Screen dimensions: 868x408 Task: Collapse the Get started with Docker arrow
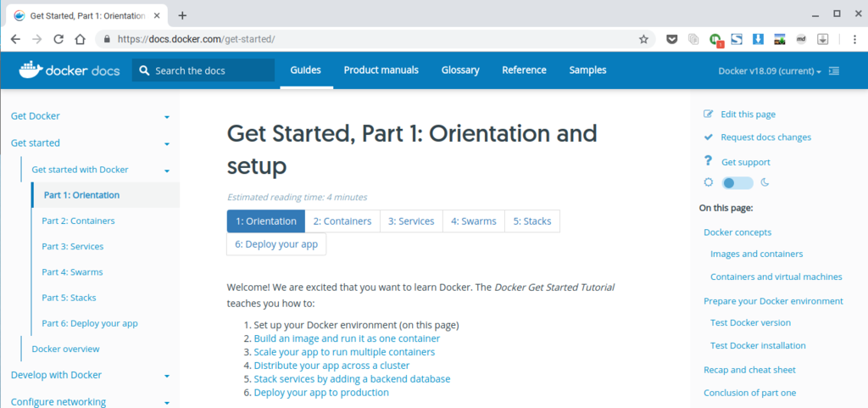click(x=167, y=170)
